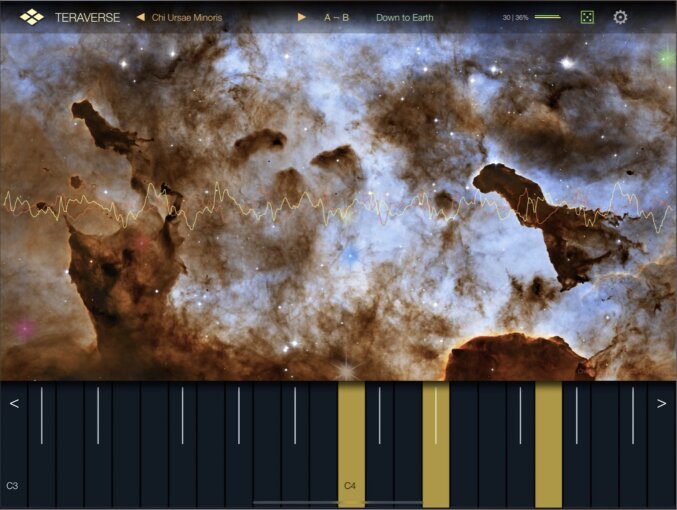Go to next preset with right arrow
Image resolution: width=677 pixels, height=510 pixels.
point(301,17)
